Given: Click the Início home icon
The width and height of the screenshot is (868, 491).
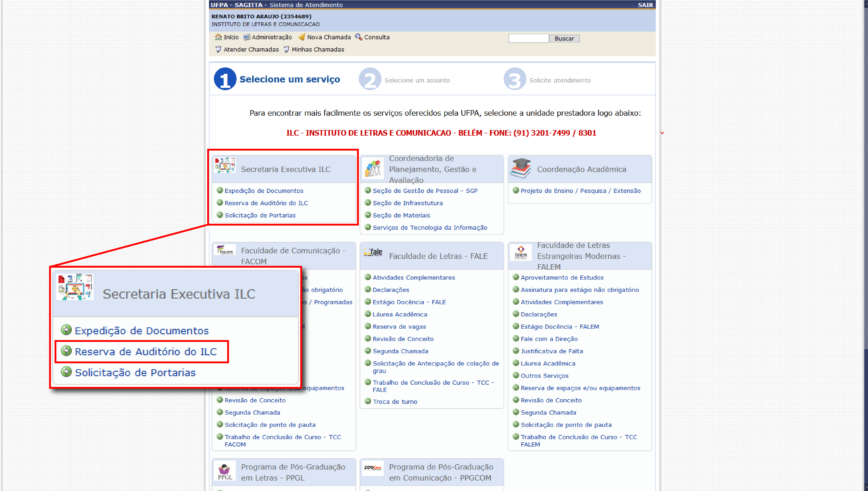Looking at the screenshot, I should 218,37.
